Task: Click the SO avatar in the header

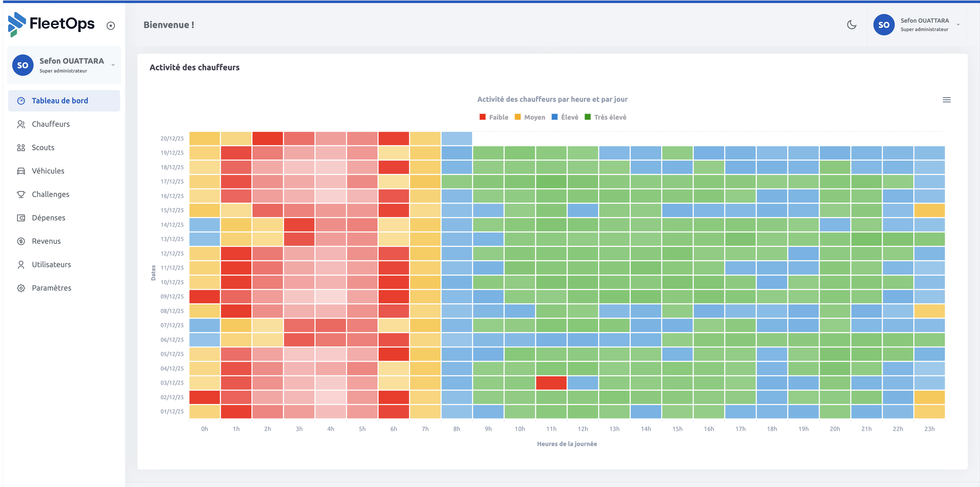Action: pyautogui.click(x=884, y=24)
